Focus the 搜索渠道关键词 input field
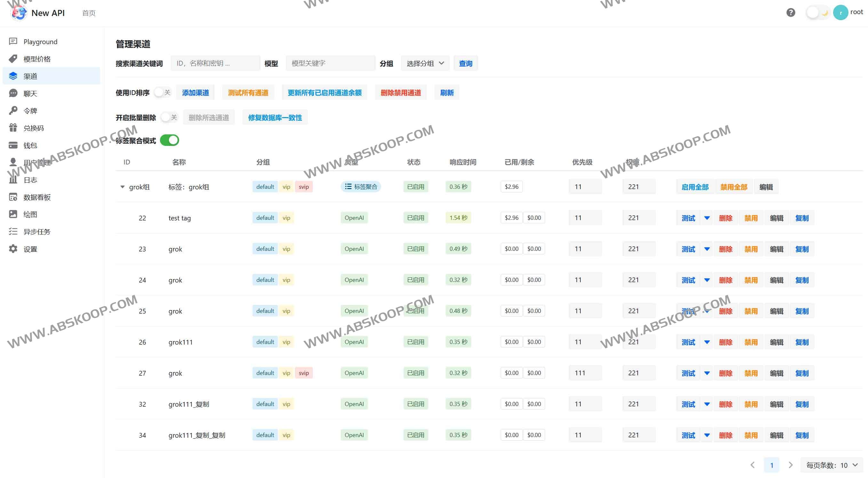The image size is (868, 478). (215, 63)
